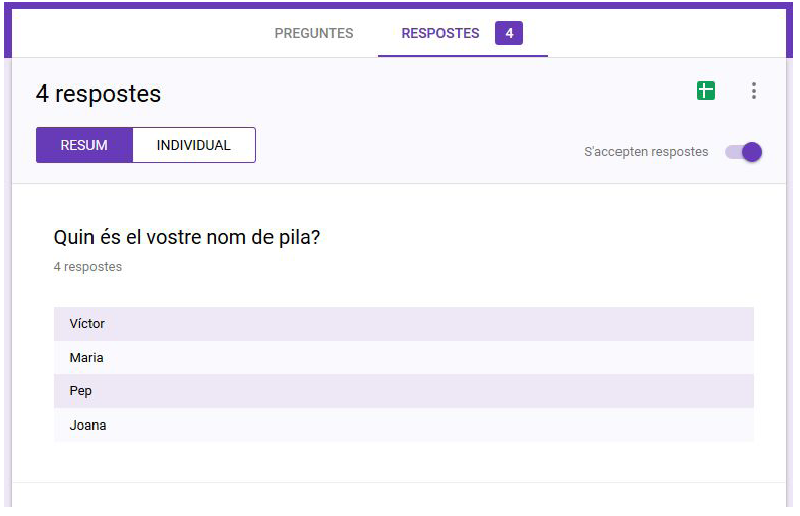Select the Maria response row
The height and width of the screenshot is (516, 800).
tap(403, 358)
